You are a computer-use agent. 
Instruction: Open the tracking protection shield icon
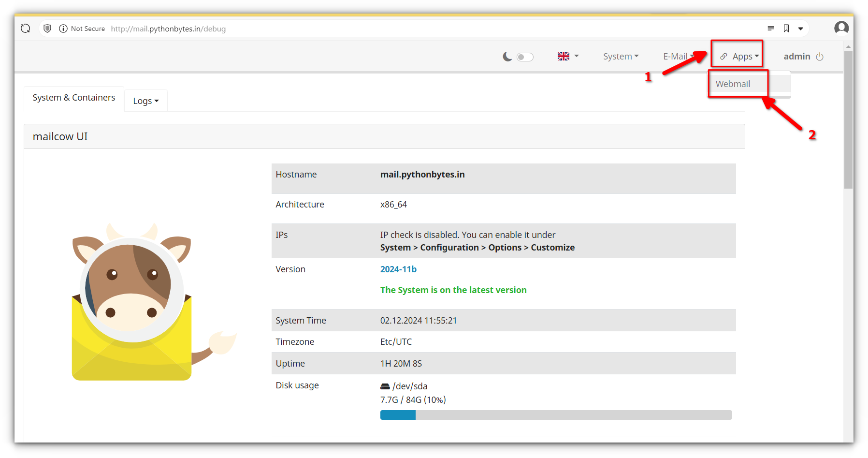(47, 28)
